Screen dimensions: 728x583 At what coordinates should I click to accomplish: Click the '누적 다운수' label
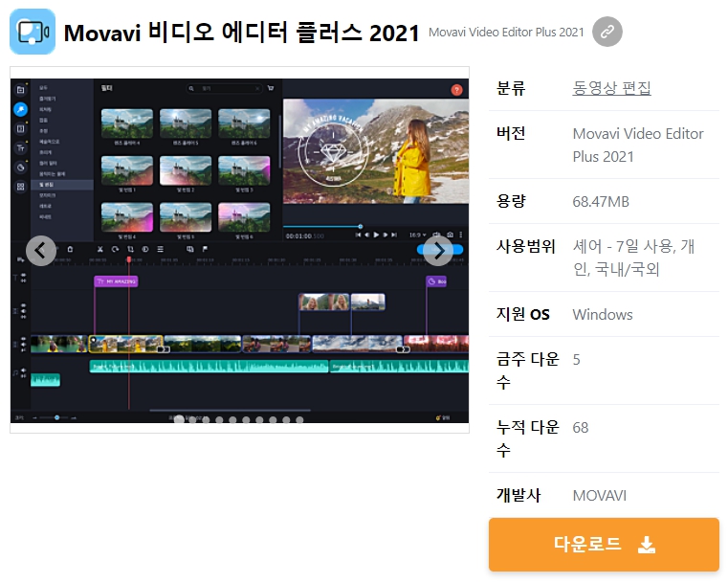click(527, 438)
